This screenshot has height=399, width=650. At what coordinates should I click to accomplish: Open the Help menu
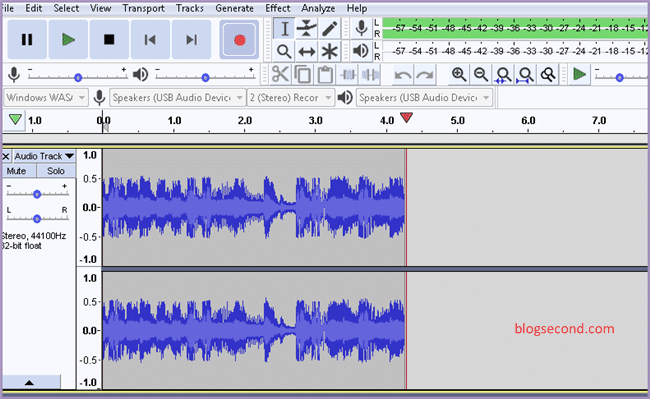pos(357,8)
